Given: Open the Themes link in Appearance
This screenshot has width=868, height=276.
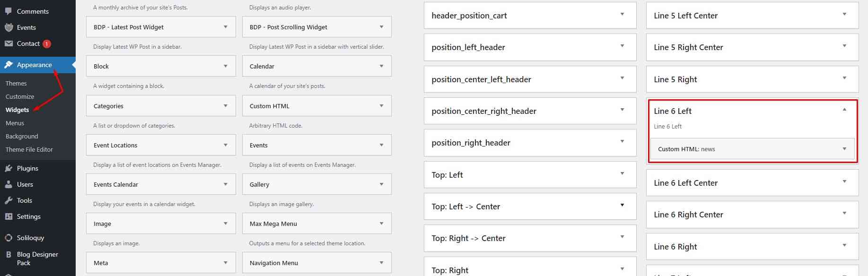Looking at the screenshot, I should coord(16,83).
